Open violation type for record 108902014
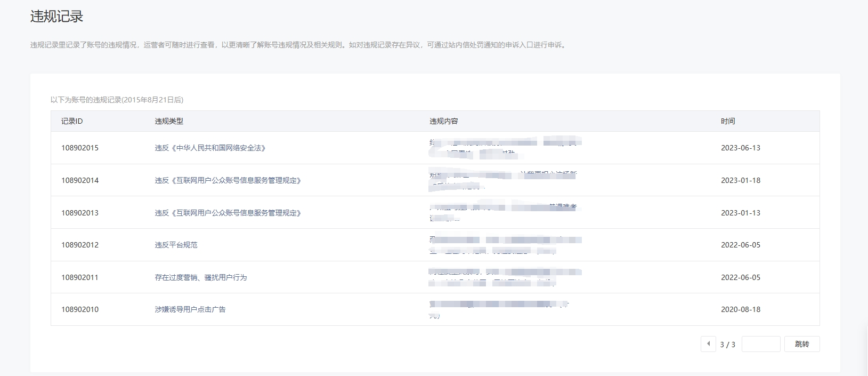This screenshot has height=376, width=868. 228,180
